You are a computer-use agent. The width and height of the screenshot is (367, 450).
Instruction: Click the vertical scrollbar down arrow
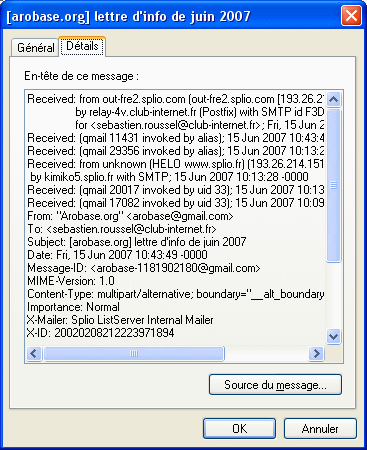(334, 336)
